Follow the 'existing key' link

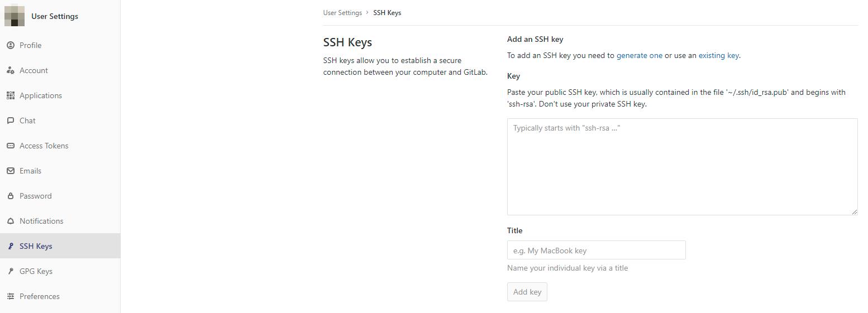tap(718, 55)
